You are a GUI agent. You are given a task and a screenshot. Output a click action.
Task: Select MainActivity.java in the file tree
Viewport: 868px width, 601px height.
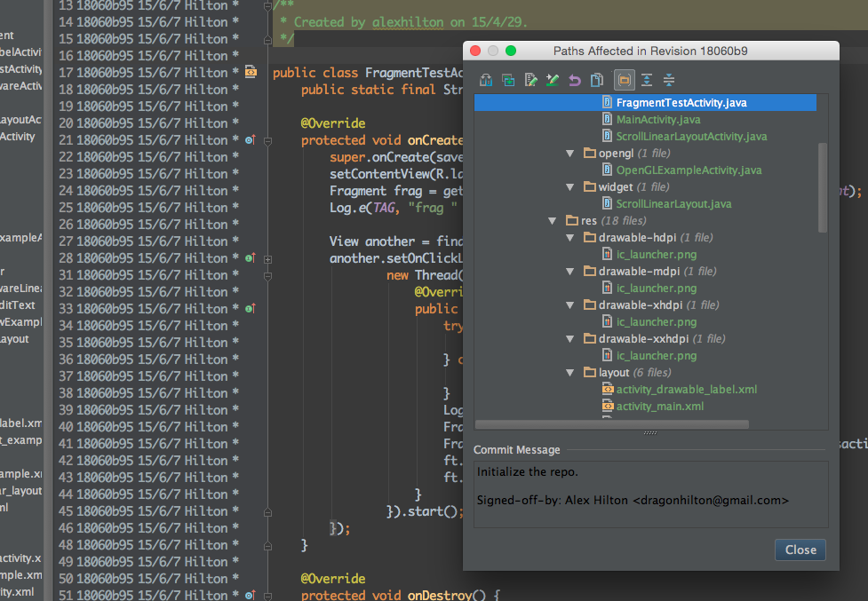[657, 120]
